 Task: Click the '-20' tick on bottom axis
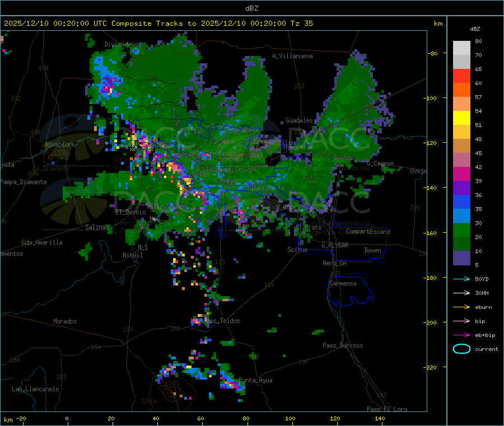point(21,418)
